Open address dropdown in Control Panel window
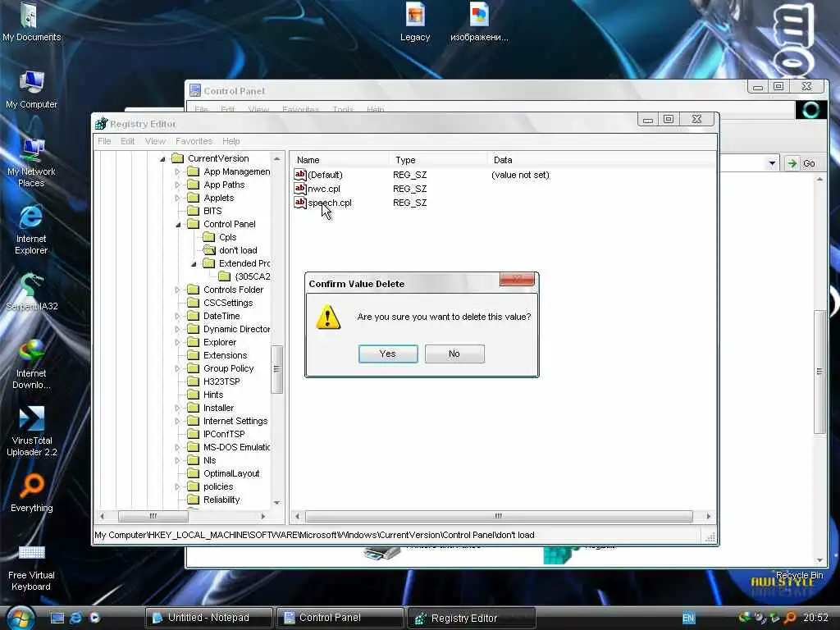Screen dimensions: 840x630 point(772,163)
